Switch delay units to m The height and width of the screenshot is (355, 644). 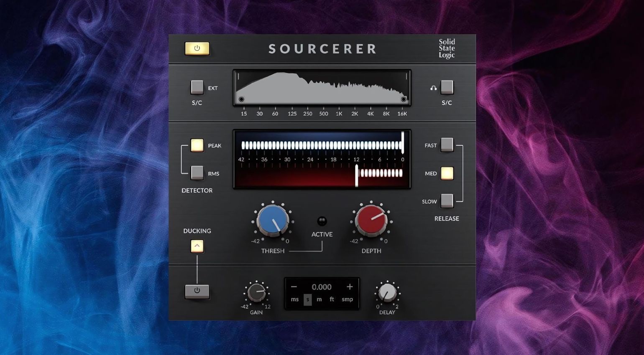click(x=319, y=299)
